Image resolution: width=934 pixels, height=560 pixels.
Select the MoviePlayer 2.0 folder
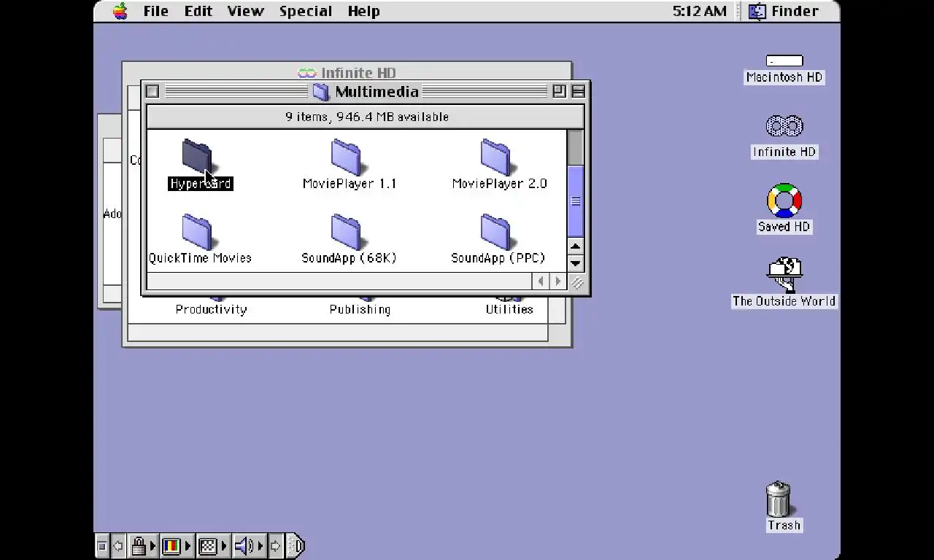point(496,156)
